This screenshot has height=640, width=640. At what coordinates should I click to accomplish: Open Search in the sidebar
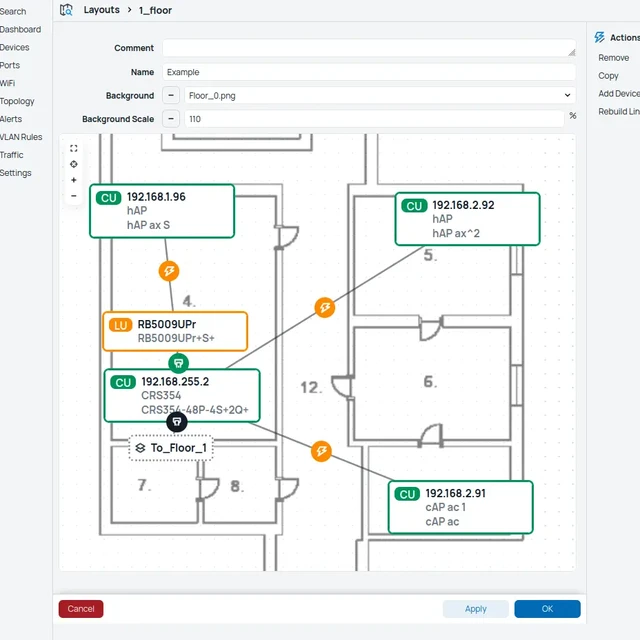(x=13, y=11)
